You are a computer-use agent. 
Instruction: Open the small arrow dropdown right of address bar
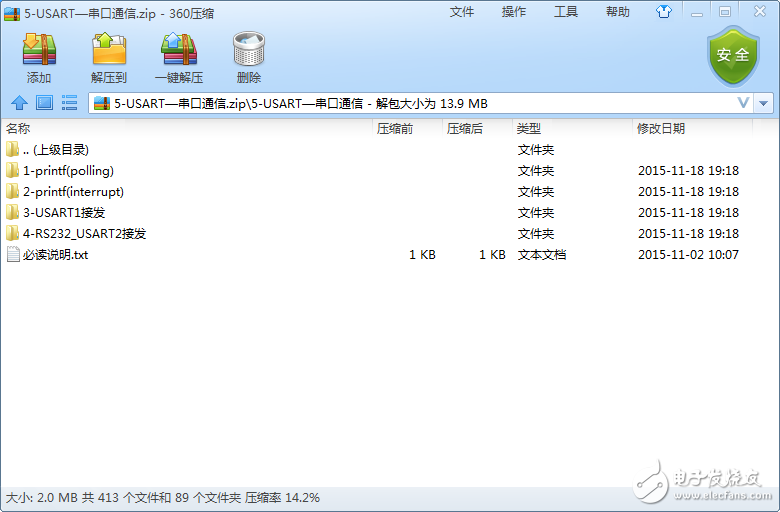[x=764, y=103]
